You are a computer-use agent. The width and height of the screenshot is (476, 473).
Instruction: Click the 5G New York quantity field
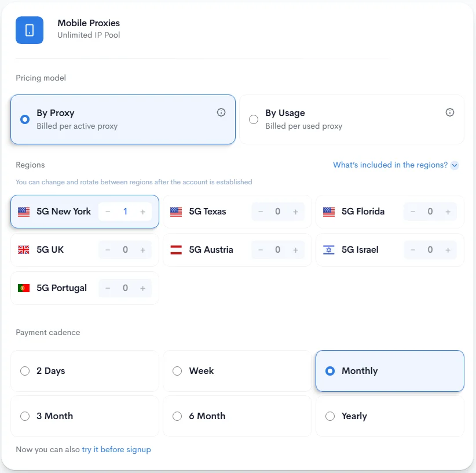(x=125, y=212)
